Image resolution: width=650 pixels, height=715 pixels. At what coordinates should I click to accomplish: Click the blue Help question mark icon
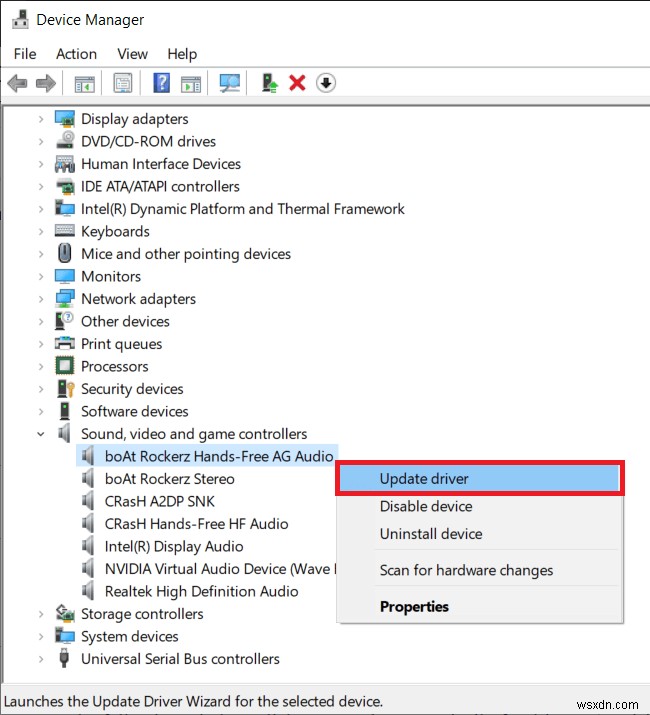coord(161,83)
